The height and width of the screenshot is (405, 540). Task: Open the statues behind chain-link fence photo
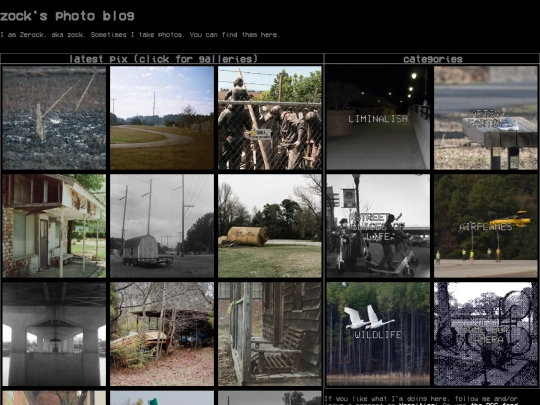[x=270, y=118]
